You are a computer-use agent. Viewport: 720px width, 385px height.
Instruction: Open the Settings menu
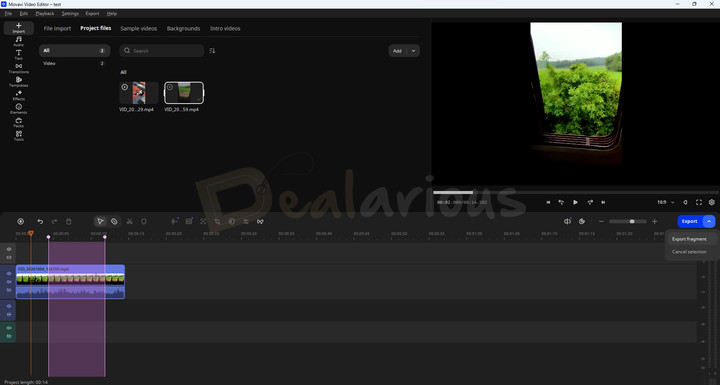pyautogui.click(x=70, y=13)
